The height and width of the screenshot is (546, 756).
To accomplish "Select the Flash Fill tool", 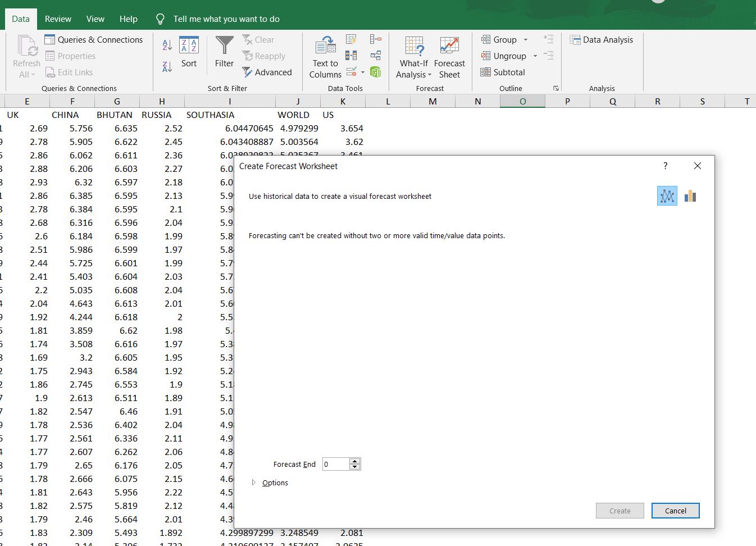I will coord(351,39).
